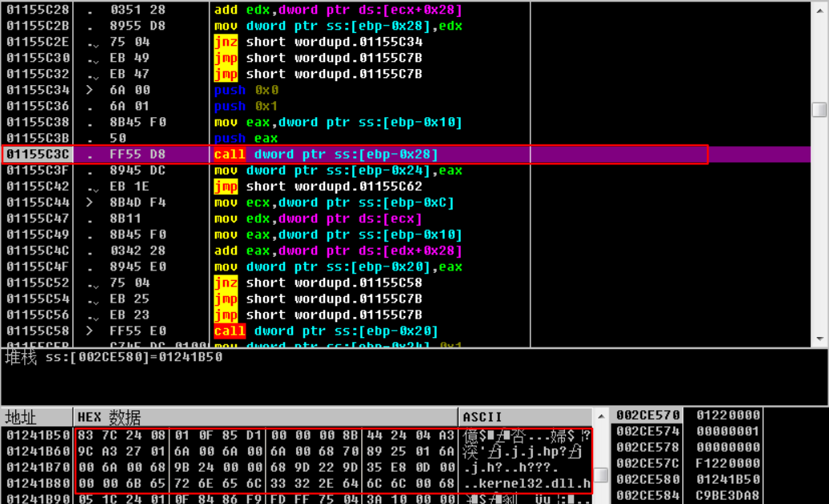Click the stack info line 堆栈 ss:[002CE580]
Image resolution: width=829 pixels, height=504 pixels.
(x=114, y=357)
